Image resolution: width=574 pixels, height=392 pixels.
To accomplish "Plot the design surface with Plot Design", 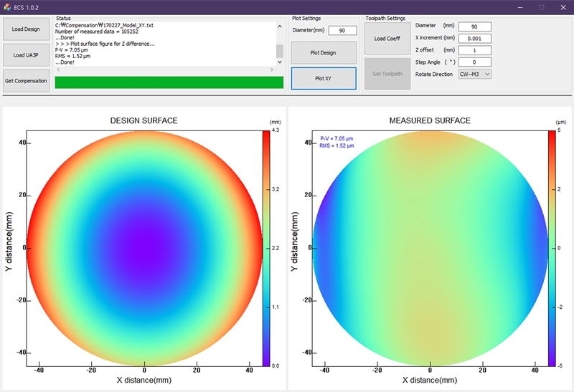I will pyautogui.click(x=323, y=53).
